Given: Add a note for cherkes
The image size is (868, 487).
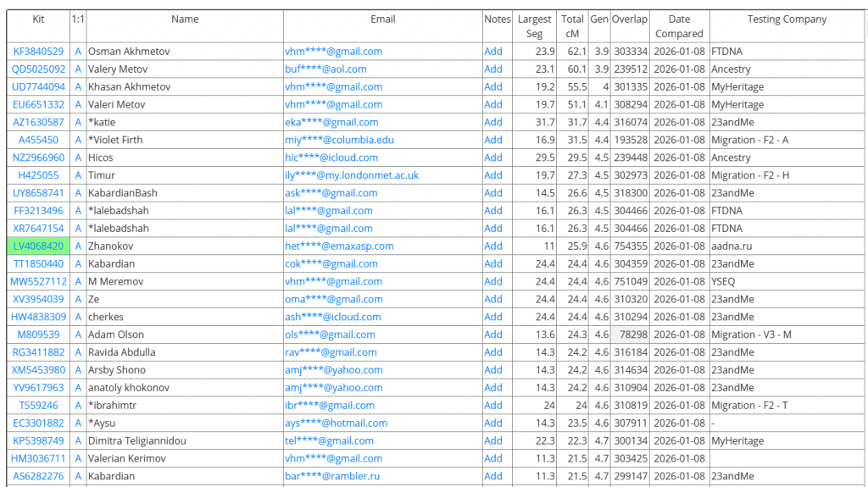Looking at the screenshot, I should [493, 317].
